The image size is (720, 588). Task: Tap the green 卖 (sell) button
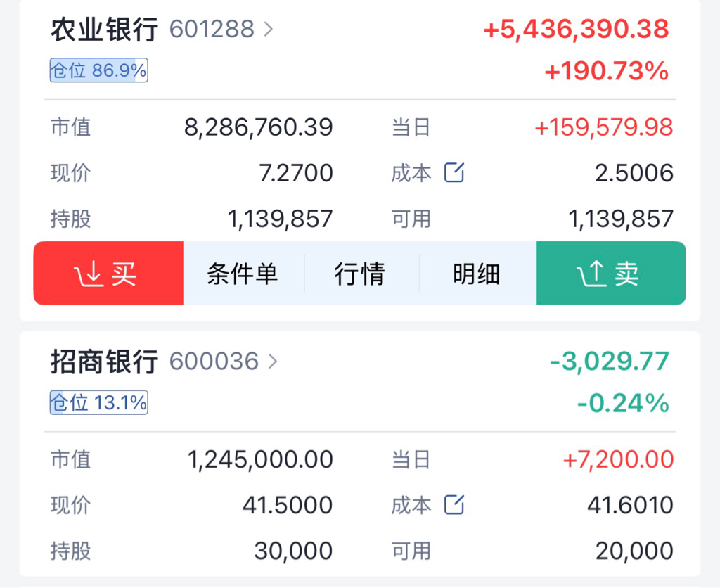[611, 274]
